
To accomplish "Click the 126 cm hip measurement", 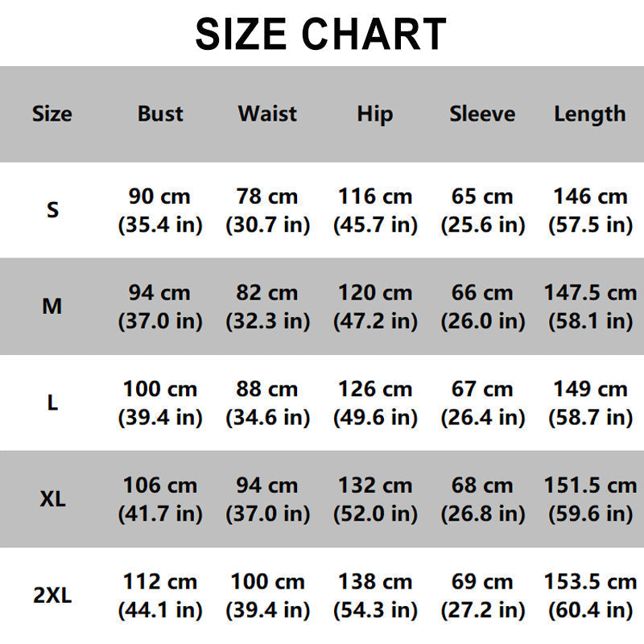I will click(x=375, y=390).
